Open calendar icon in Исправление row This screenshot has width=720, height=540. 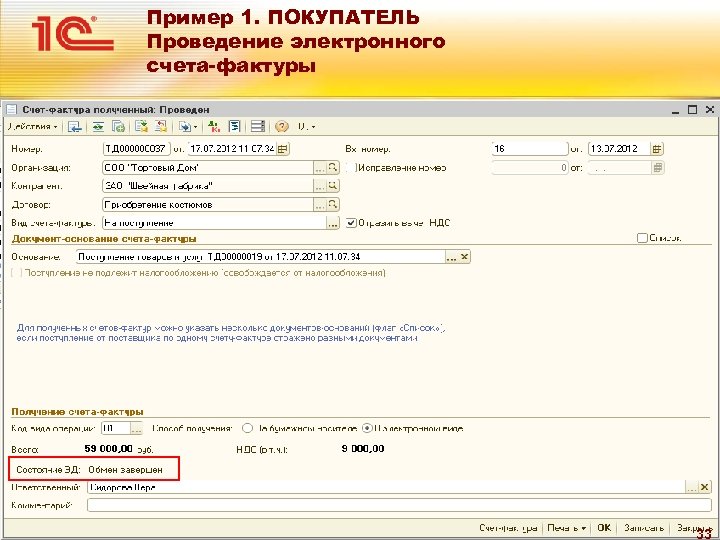click(x=657, y=168)
